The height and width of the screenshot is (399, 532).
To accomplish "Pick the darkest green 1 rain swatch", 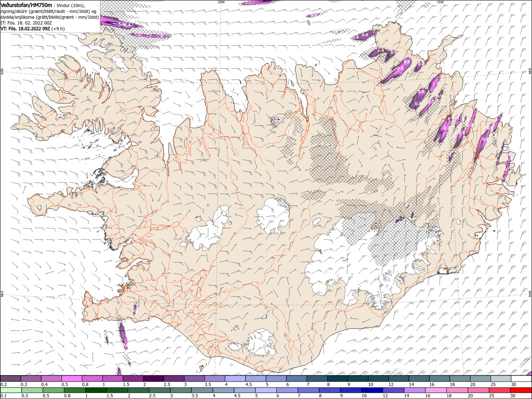I will click(x=96, y=390).
